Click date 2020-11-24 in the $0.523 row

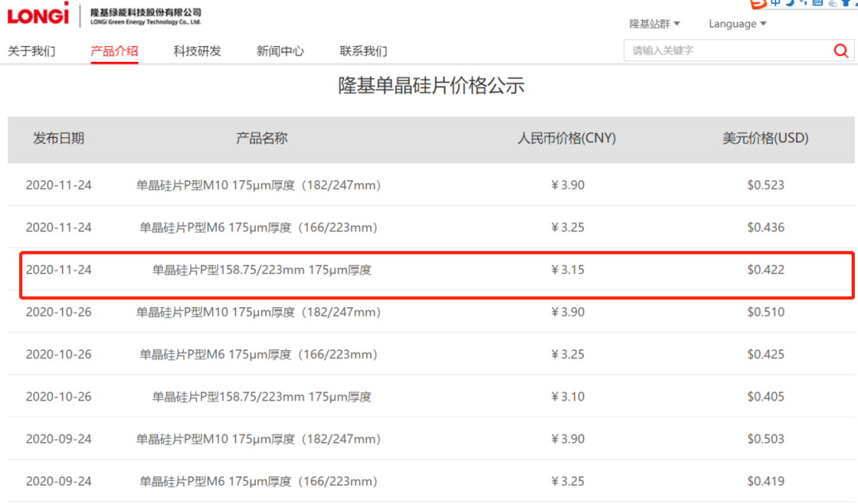[x=59, y=185]
